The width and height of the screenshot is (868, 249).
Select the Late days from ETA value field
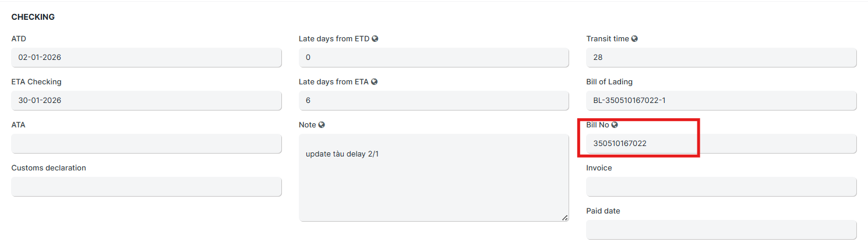[433, 101]
